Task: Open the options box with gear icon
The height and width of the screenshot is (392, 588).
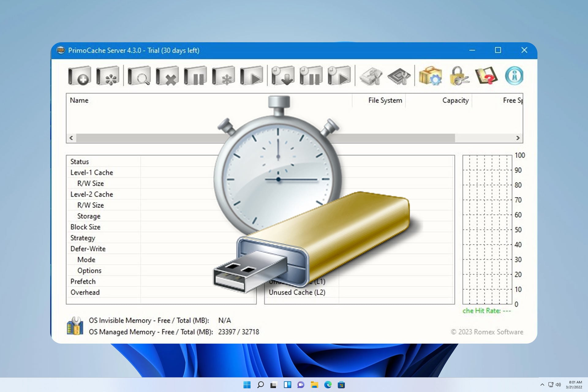Action: coord(430,76)
